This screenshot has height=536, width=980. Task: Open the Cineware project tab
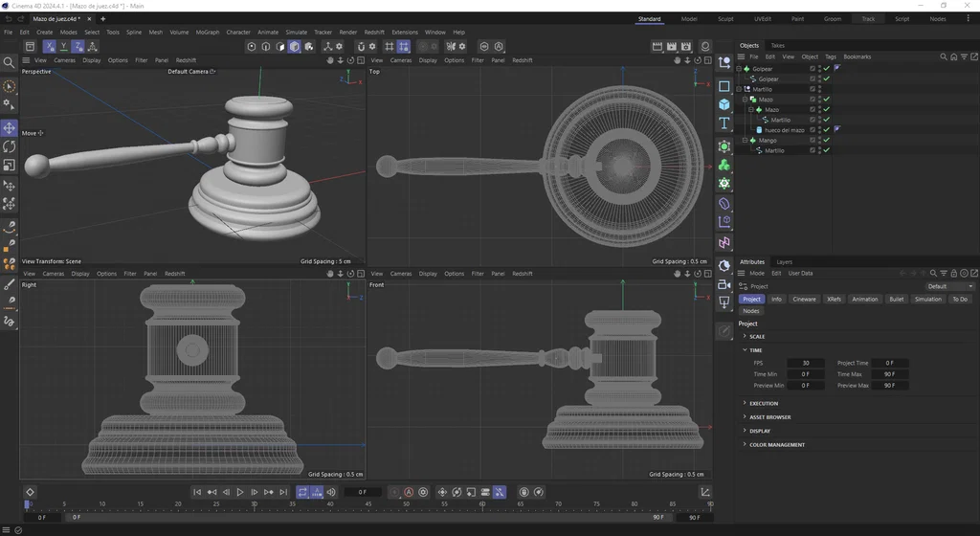[x=804, y=300]
